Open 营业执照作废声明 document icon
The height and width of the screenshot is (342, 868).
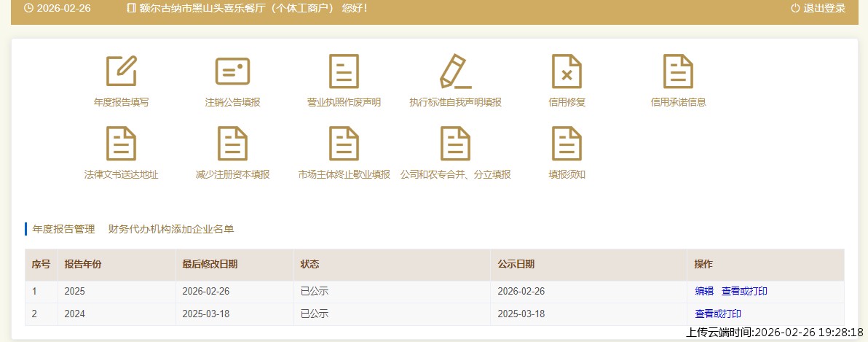(x=344, y=71)
